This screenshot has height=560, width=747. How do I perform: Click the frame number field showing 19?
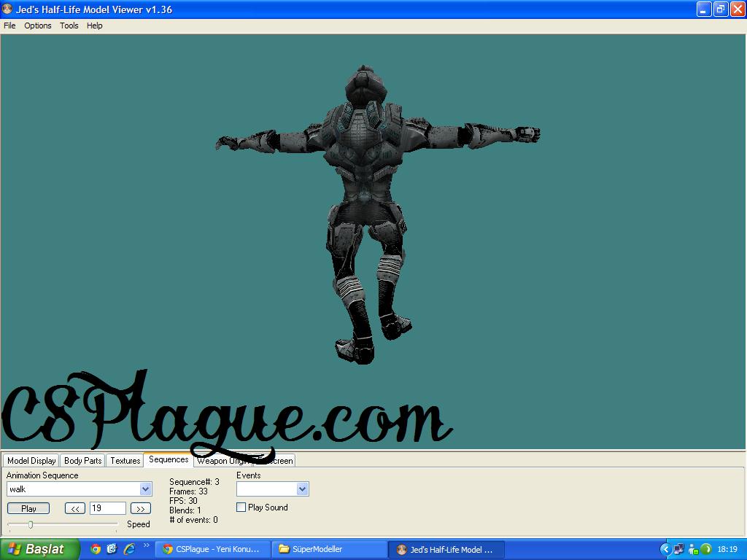[108, 508]
